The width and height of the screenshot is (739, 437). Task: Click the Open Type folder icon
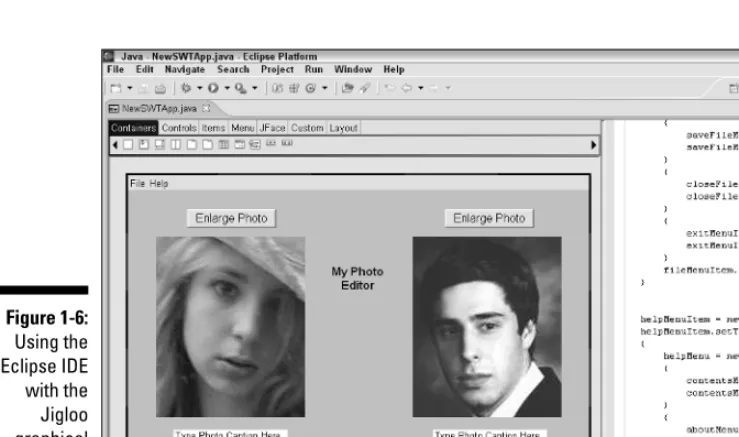click(347, 88)
